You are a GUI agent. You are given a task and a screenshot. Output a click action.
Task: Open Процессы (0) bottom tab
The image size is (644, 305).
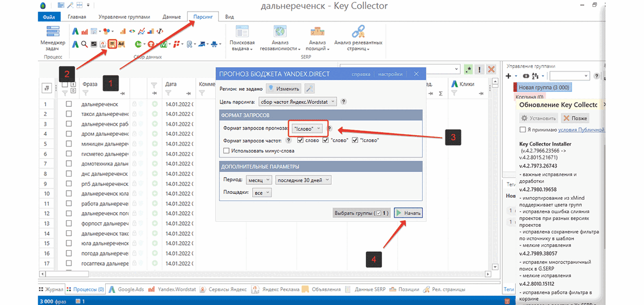click(86, 289)
